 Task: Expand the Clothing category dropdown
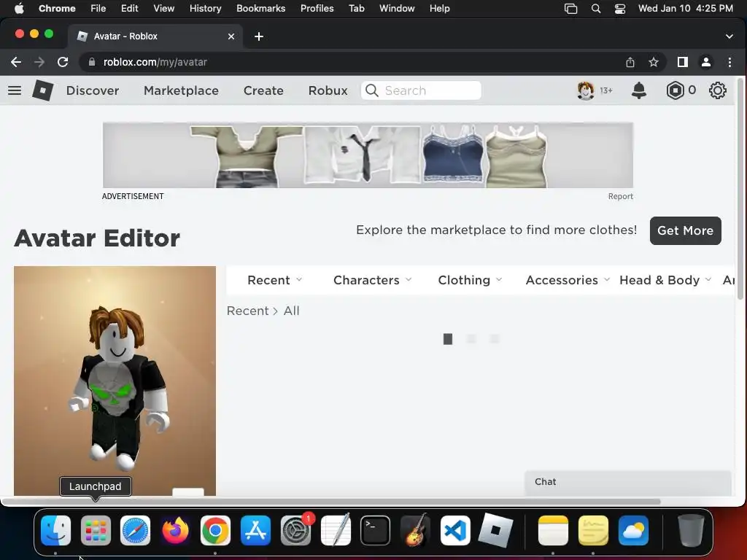471,280
